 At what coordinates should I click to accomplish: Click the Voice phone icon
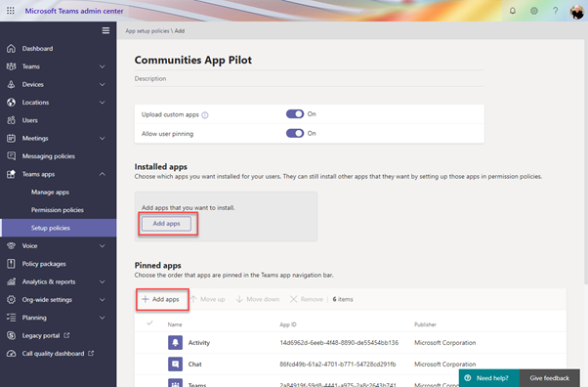pyautogui.click(x=12, y=246)
